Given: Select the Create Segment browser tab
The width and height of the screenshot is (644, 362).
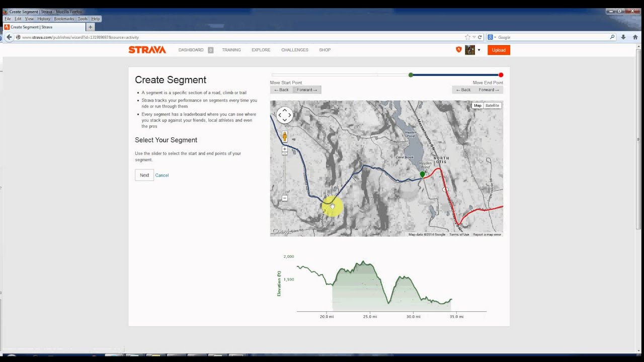Looking at the screenshot, I should 44,27.
